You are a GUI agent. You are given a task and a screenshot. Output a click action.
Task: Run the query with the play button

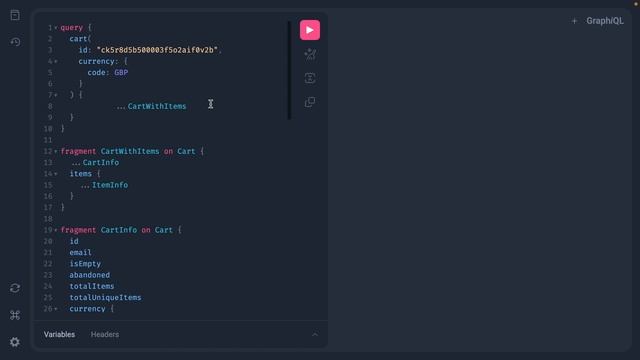310,30
